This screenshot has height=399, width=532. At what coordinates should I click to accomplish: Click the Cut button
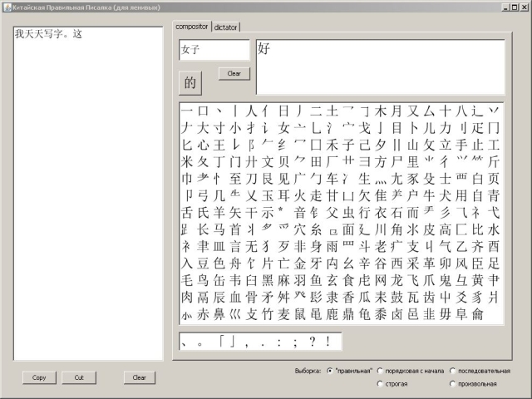pyautogui.click(x=79, y=377)
